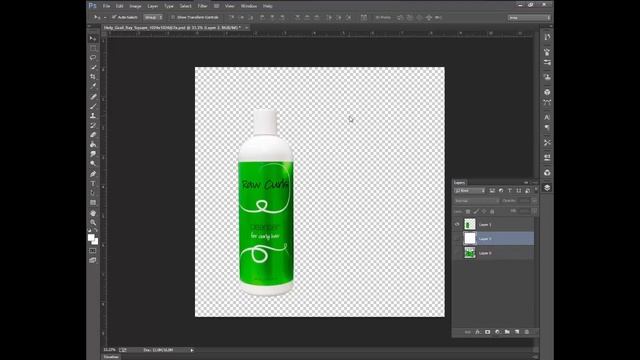Switch to the Layers panel tab
This screenshot has width=640, height=360.
(x=459, y=182)
